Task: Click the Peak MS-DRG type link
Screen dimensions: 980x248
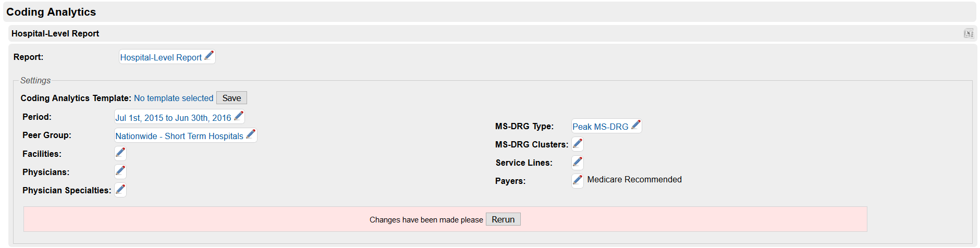Action: pos(601,127)
